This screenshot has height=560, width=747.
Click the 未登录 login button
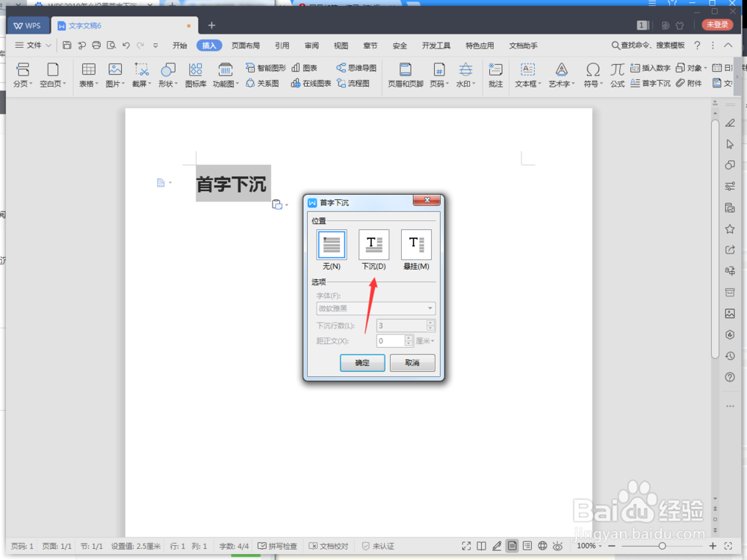717,25
